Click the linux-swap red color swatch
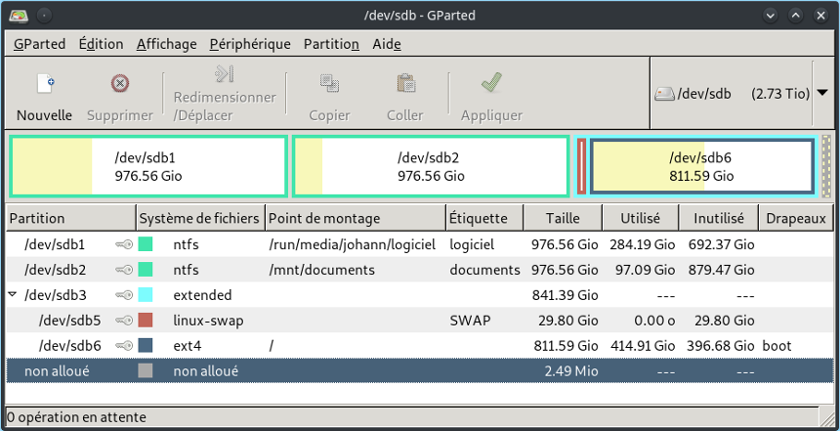This screenshot has width=840, height=431. [146, 320]
